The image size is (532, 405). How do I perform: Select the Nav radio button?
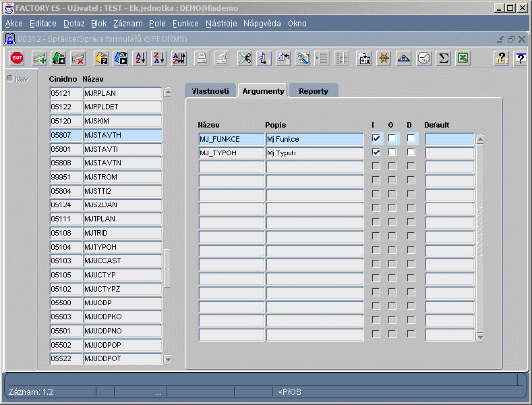coord(11,79)
